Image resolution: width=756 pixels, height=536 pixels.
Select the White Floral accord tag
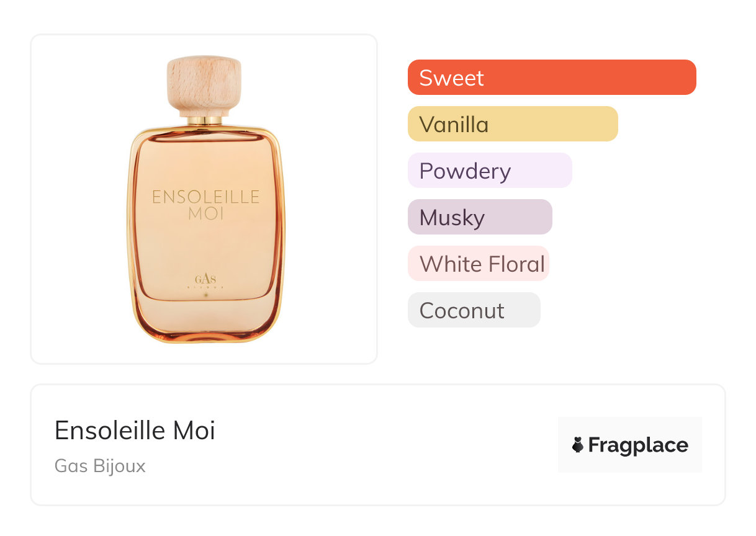(478, 264)
